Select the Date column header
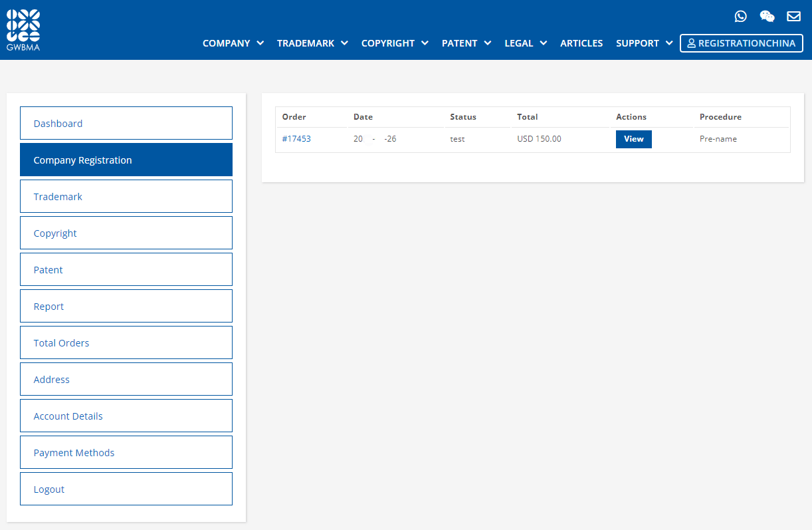The image size is (812, 530). 363,117
